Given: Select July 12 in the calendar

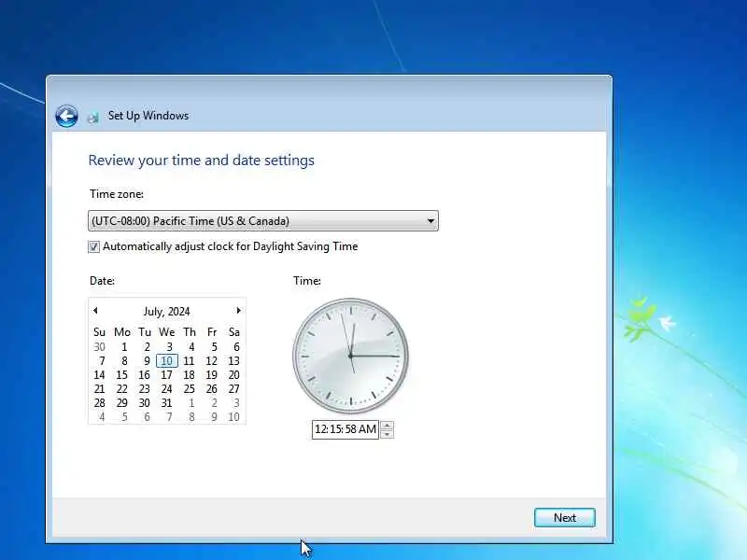Looking at the screenshot, I should click(x=211, y=361).
